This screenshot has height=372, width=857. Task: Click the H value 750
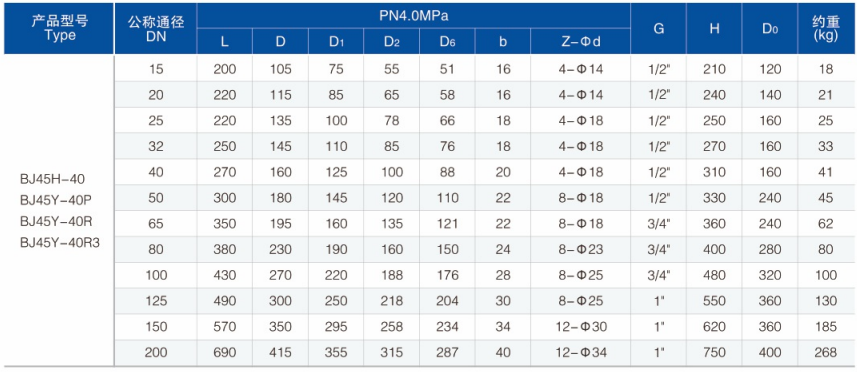[714, 353]
